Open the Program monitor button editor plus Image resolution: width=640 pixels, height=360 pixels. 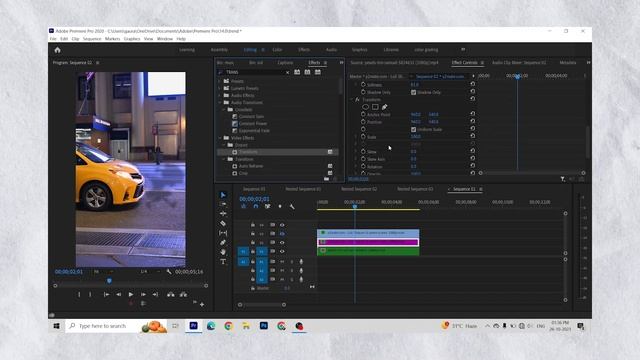point(202,304)
